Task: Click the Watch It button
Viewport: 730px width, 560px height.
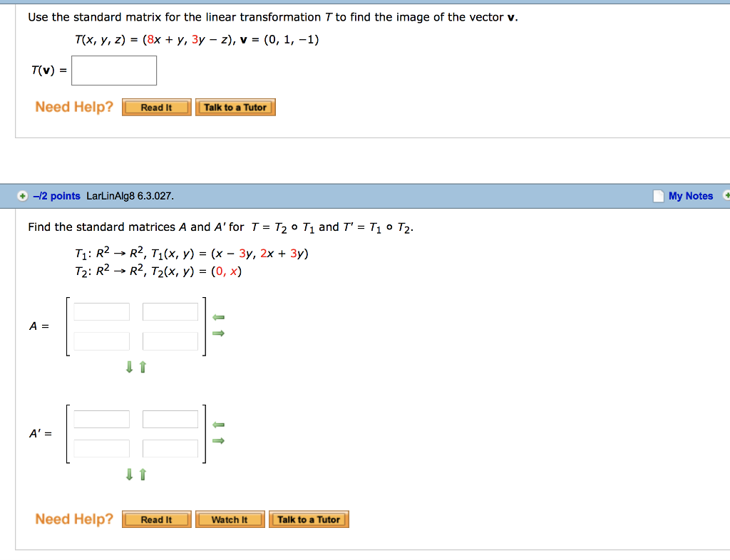Action: [x=230, y=519]
